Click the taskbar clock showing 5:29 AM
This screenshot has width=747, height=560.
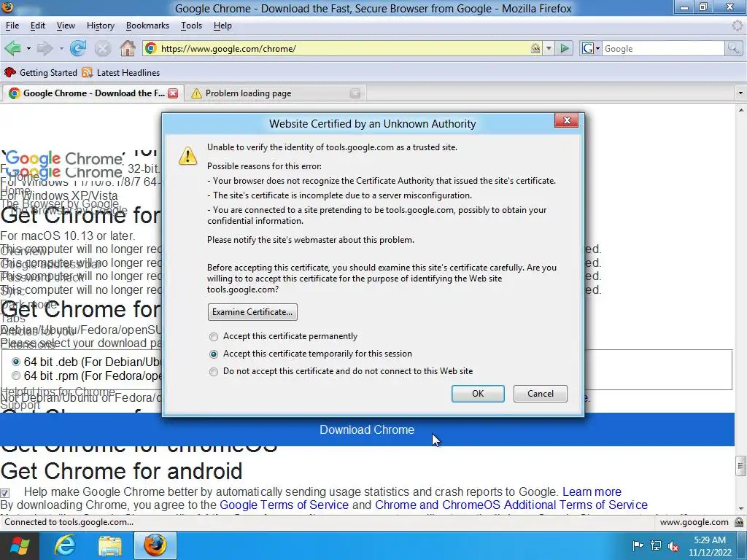(710, 546)
